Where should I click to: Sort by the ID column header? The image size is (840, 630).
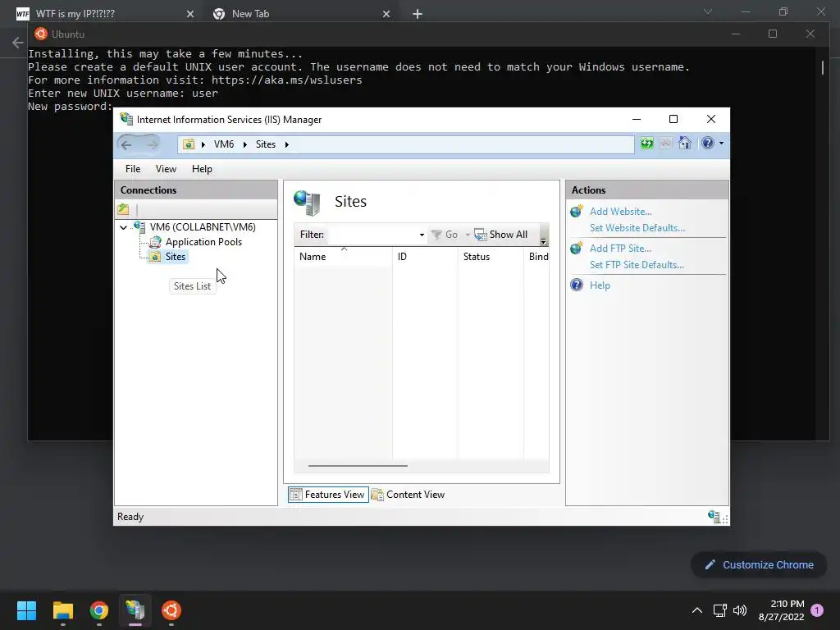tap(426, 257)
